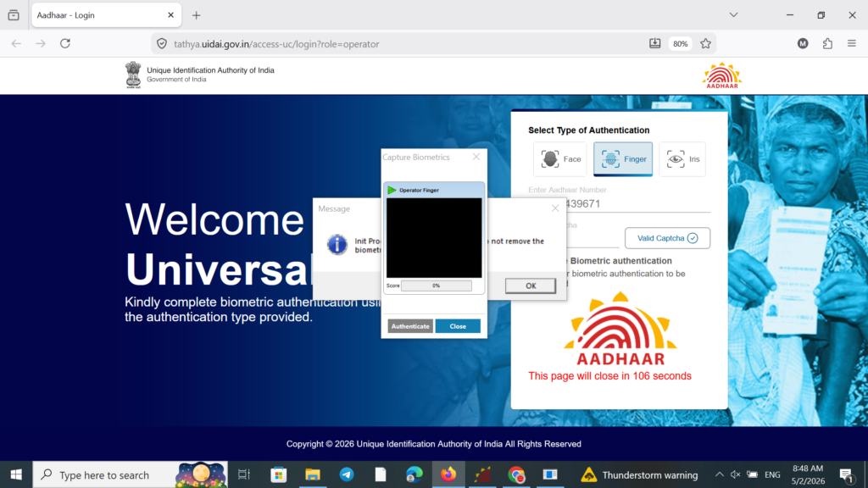Open File Explorer from taskbar
The height and width of the screenshot is (488, 868).
tap(313, 474)
